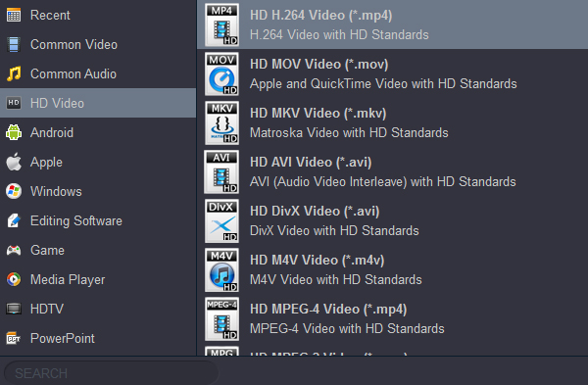Viewport: 588px width, 385px height.
Task: Click the HD badge icon beside HD Video
Action: click(x=14, y=103)
